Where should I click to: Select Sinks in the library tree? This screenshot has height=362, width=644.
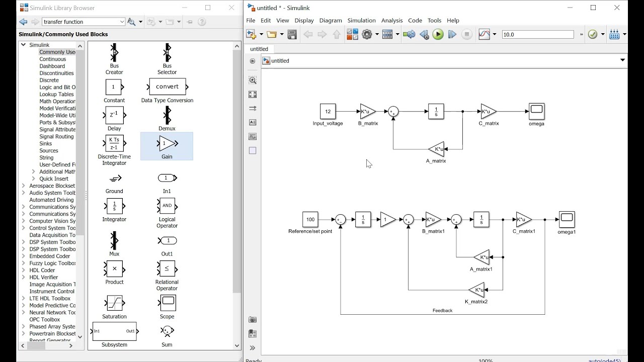tap(46, 143)
